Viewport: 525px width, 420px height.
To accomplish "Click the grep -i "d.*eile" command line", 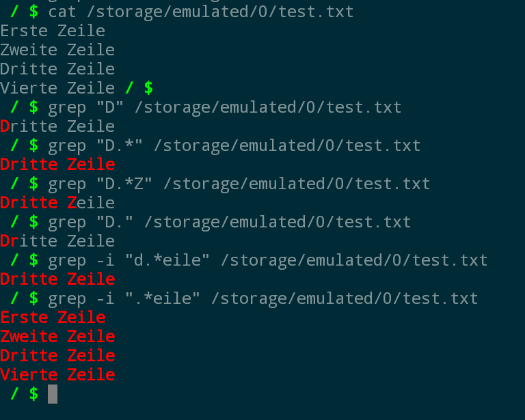I will (x=268, y=260).
